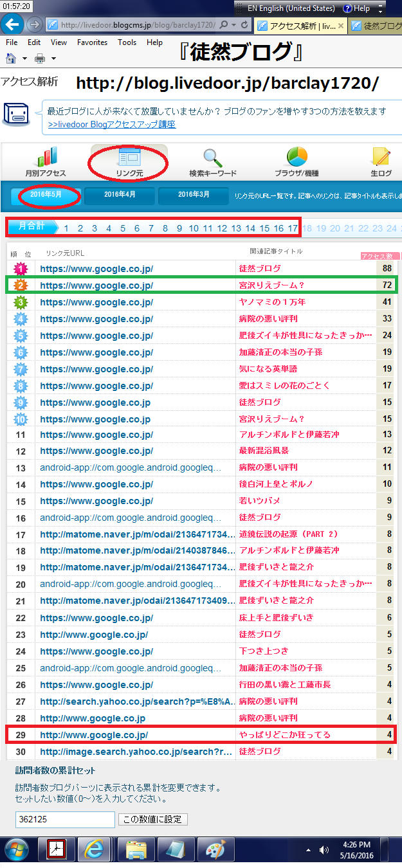The height and width of the screenshot is (868, 402).
Task: Select the 2016年4月 month tab
Action: [x=120, y=195]
